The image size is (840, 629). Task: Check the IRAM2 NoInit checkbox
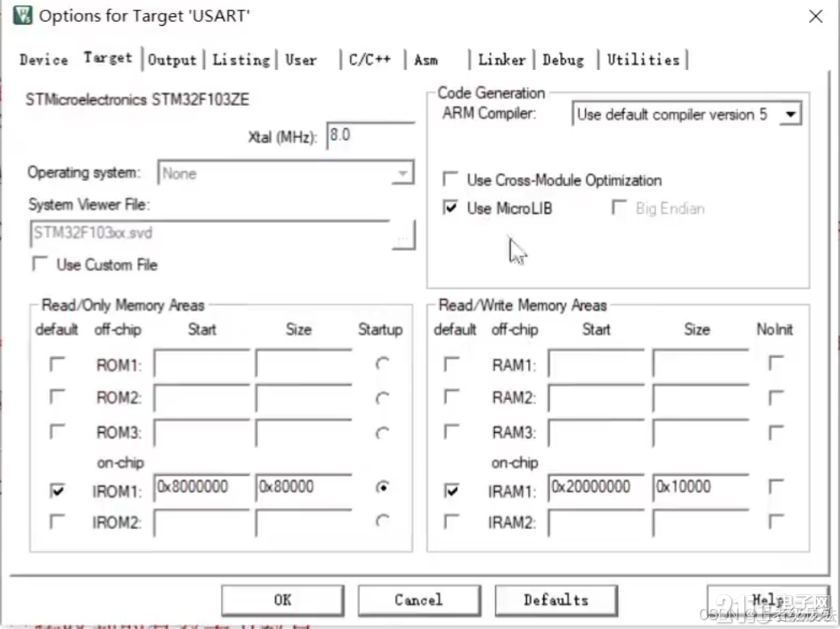pos(776,521)
